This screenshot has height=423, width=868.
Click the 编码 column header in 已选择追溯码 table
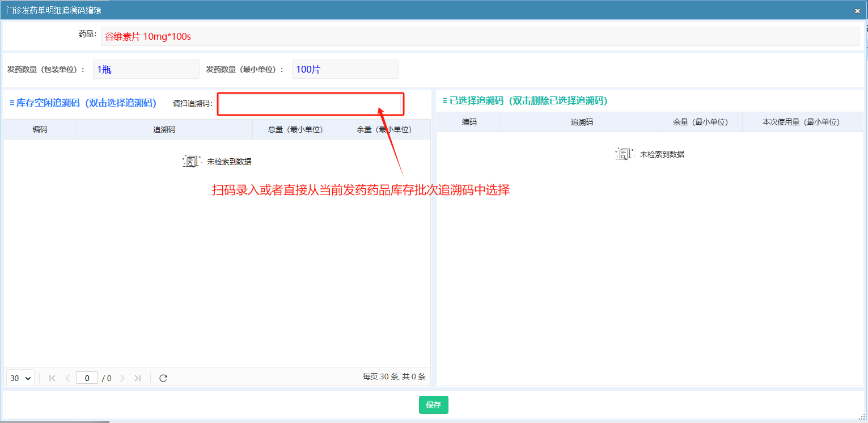[x=469, y=122]
